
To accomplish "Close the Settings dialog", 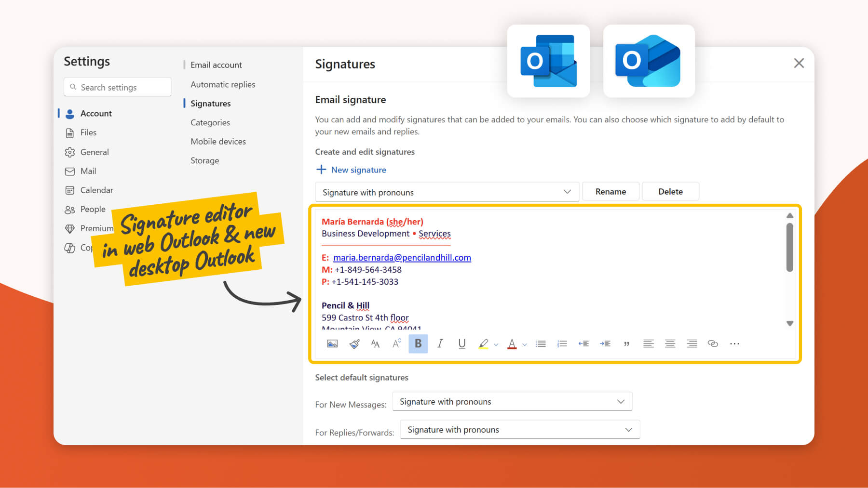I will coord(799,63).
